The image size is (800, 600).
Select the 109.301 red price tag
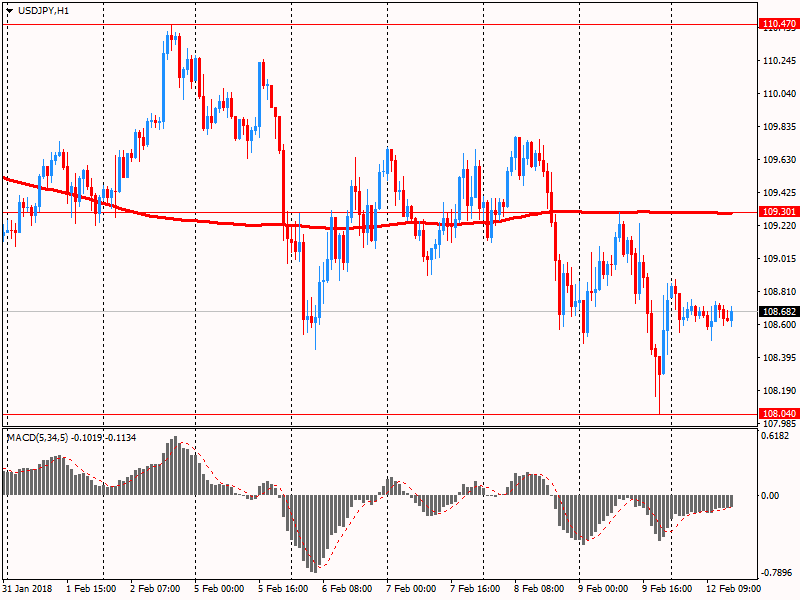[778, 212]
